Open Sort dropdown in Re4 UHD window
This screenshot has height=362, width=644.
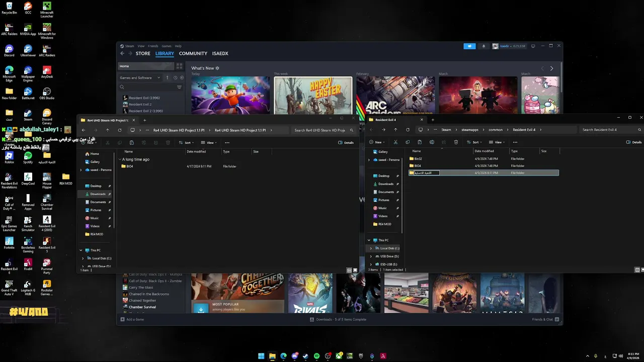pos(186,143)
